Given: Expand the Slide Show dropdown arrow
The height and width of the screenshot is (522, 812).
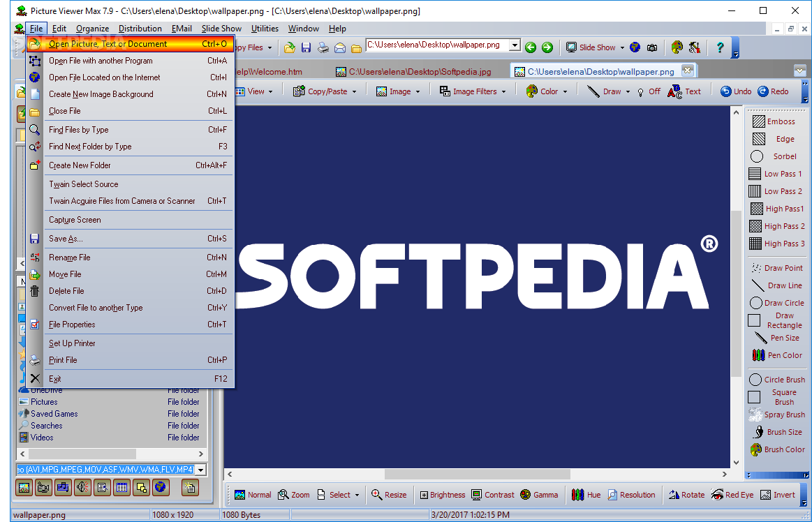Looking at the screenshot, I should [x=622, y=47].
